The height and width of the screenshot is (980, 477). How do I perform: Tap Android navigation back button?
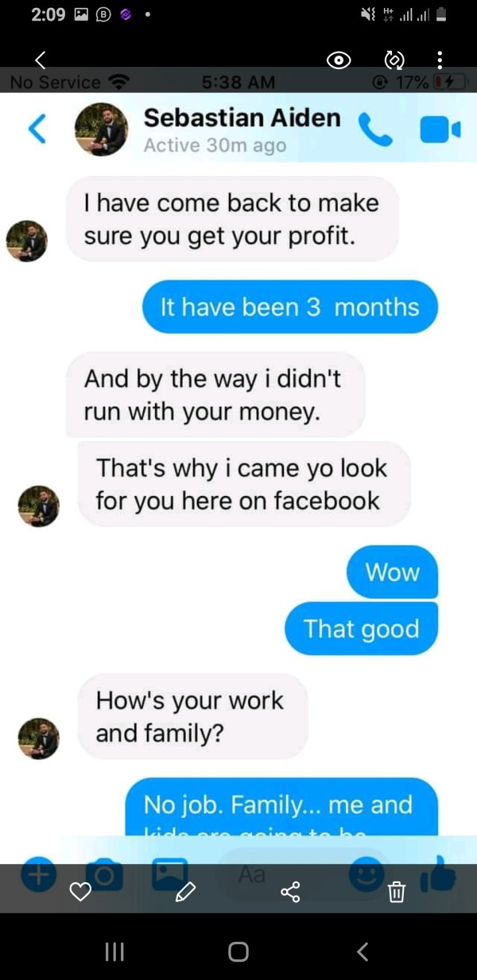pos(363,951)
